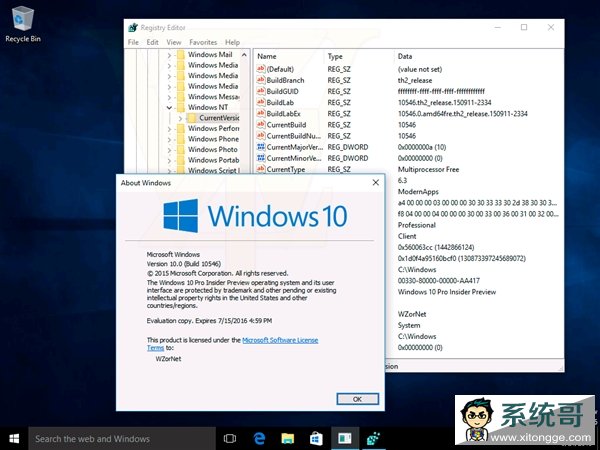Click the CurrentVersion folder icon

192,118
